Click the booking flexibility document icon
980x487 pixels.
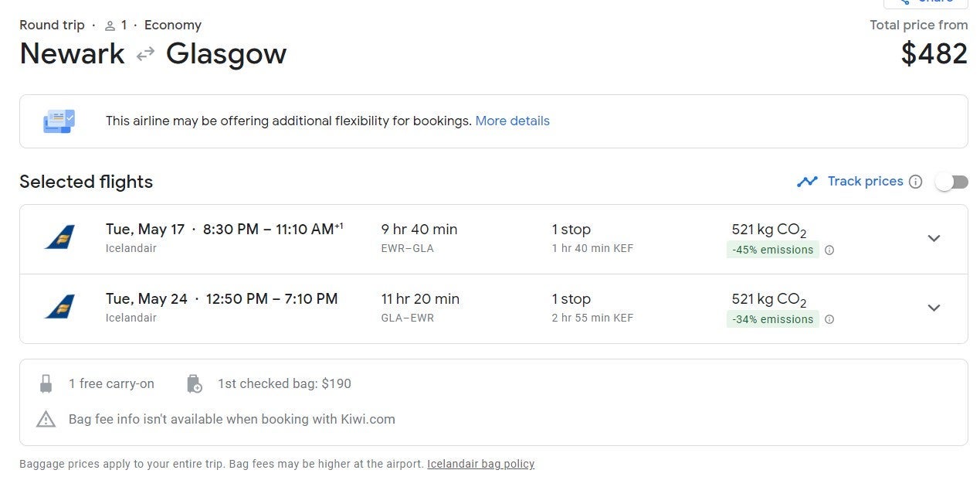point(59,121)
